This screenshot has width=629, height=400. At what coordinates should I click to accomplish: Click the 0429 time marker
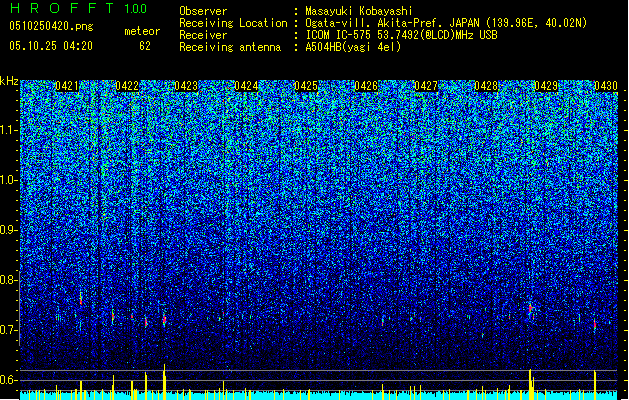[546, 86]
